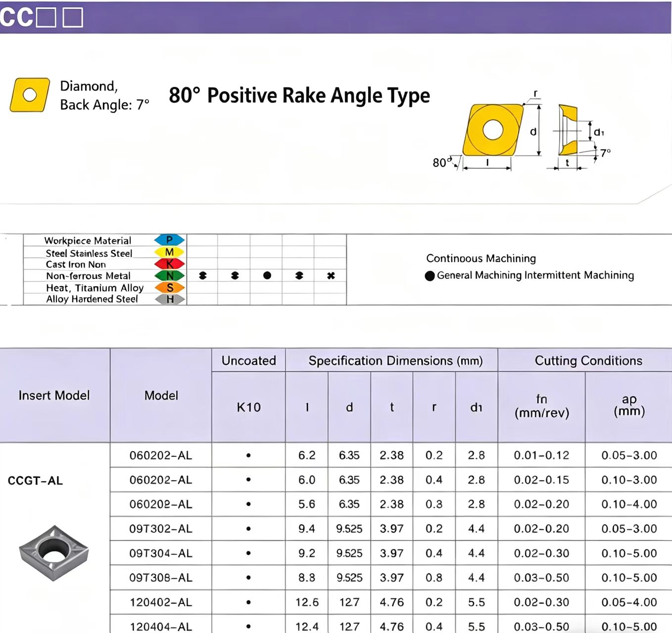The width and height of the screenshot is (672, 633).
Task: Click the X mark in the N row
Action: coord(331,276)
